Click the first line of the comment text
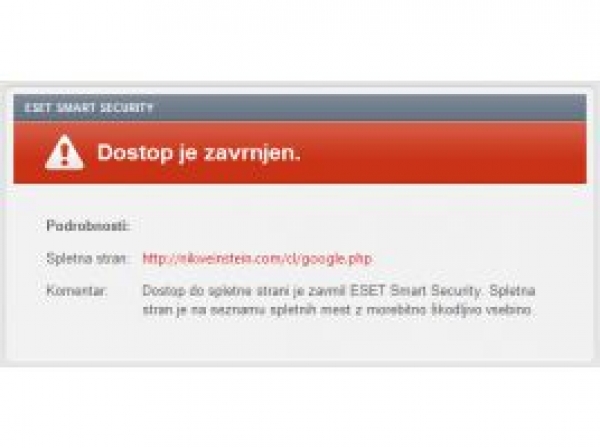 coord(339,291)
